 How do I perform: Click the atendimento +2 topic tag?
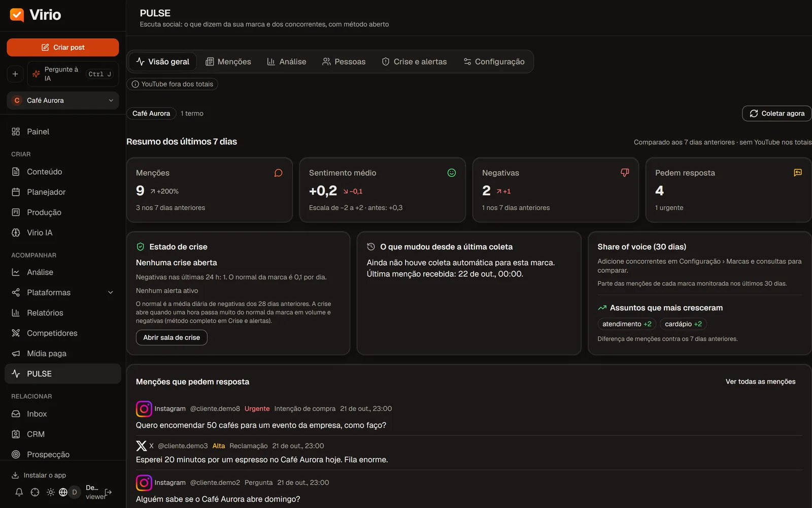coord(627,324)
